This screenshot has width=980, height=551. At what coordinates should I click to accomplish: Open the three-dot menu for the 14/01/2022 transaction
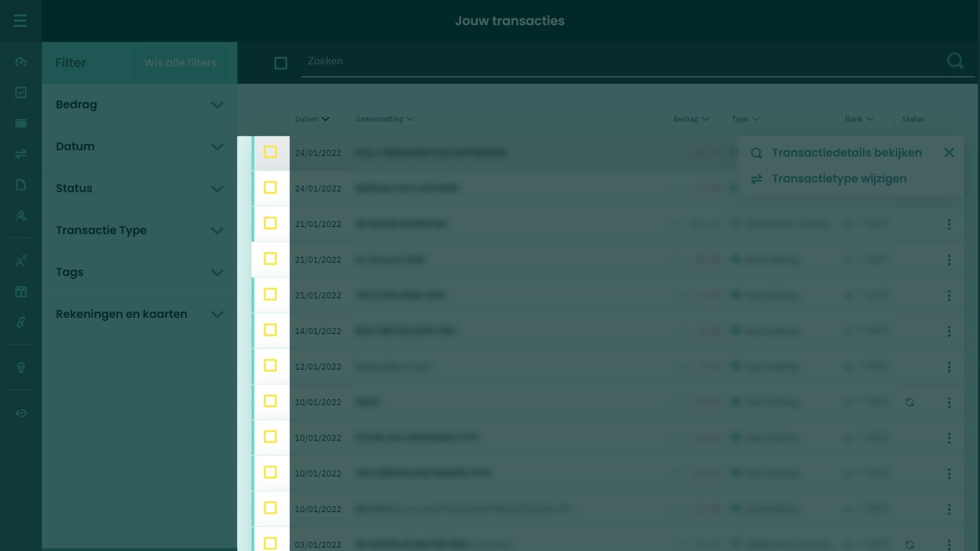pyautogui.click(x=949, y=331)
